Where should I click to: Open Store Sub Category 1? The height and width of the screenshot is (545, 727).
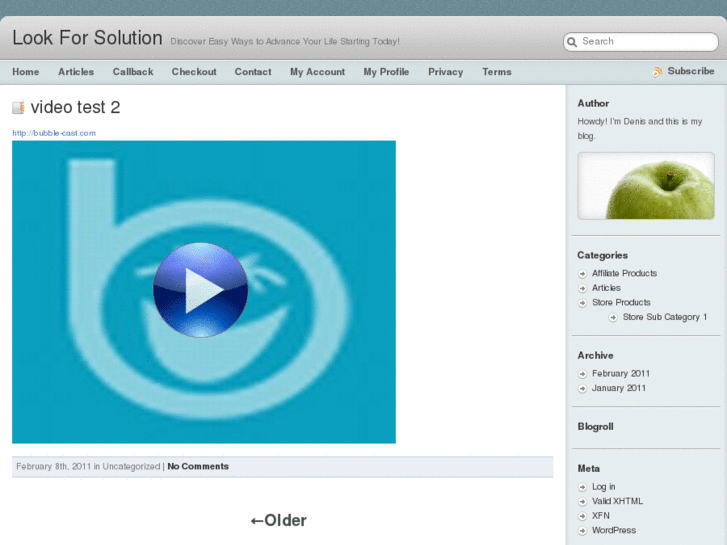click(x=665, y=317)
